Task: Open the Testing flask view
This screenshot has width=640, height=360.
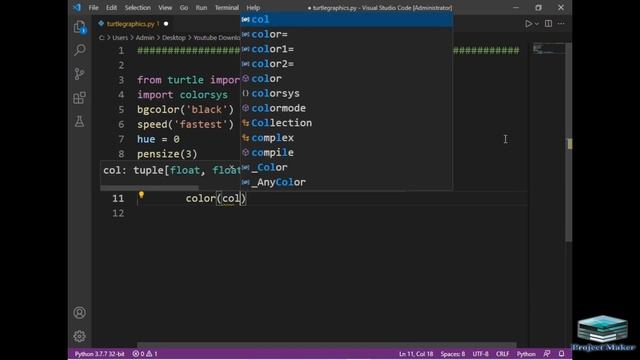Action: [x=80, y=121]
